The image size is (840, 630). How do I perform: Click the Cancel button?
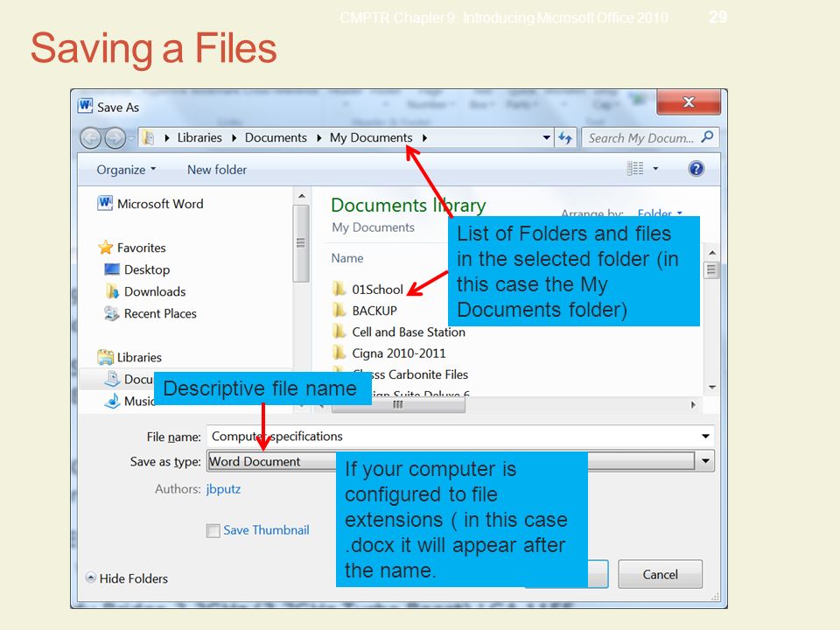pos(660,574)
